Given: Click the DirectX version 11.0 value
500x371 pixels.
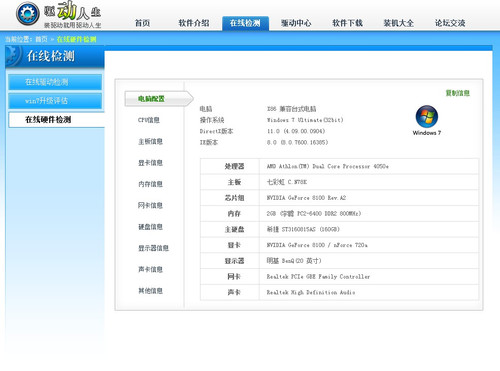Looking at the screenshot, I should tap(296, 131).
